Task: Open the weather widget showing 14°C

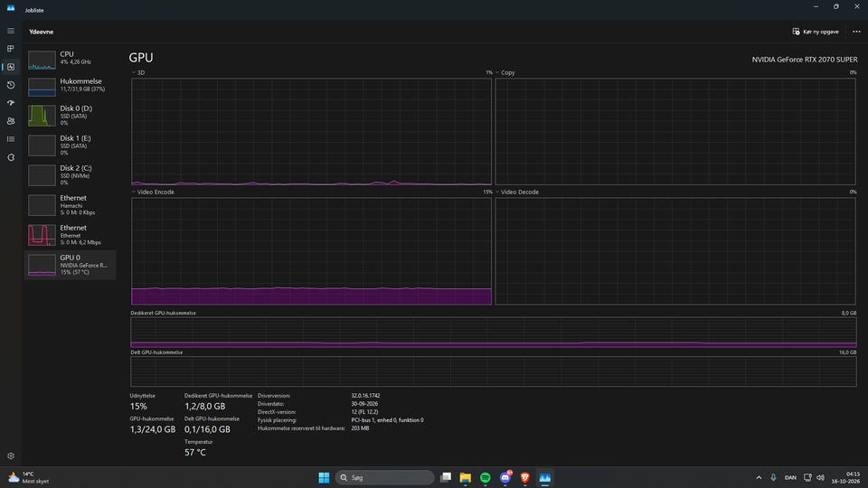Action: [29, 477]
